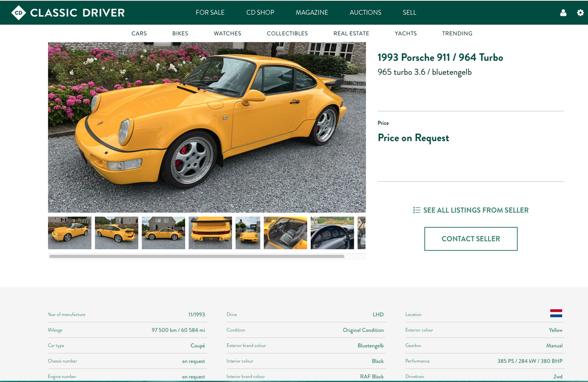The width and height of the screenshot is (588, 382).
Task: Click the 'Price on Request' text
Action: click(x=413, y=138)
